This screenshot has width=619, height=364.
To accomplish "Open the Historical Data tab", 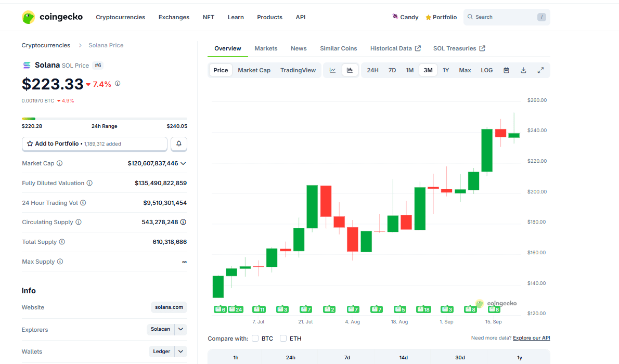I will click(x=395, y=48).
